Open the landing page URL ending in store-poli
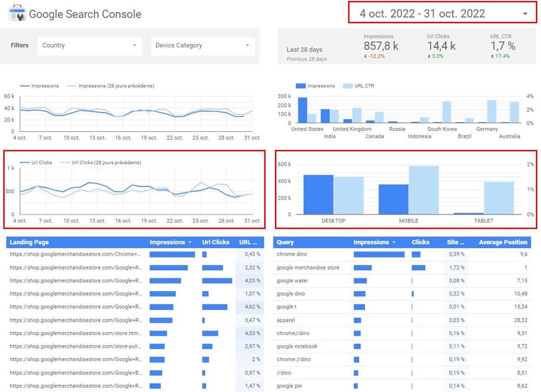 [75, 346]
